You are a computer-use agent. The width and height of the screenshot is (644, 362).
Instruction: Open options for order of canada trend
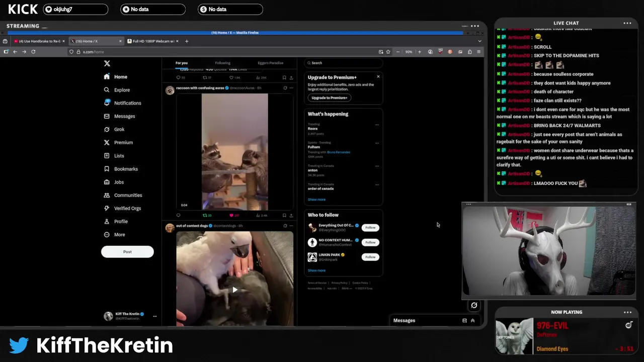pyautogui.click(x=377, y=185)
